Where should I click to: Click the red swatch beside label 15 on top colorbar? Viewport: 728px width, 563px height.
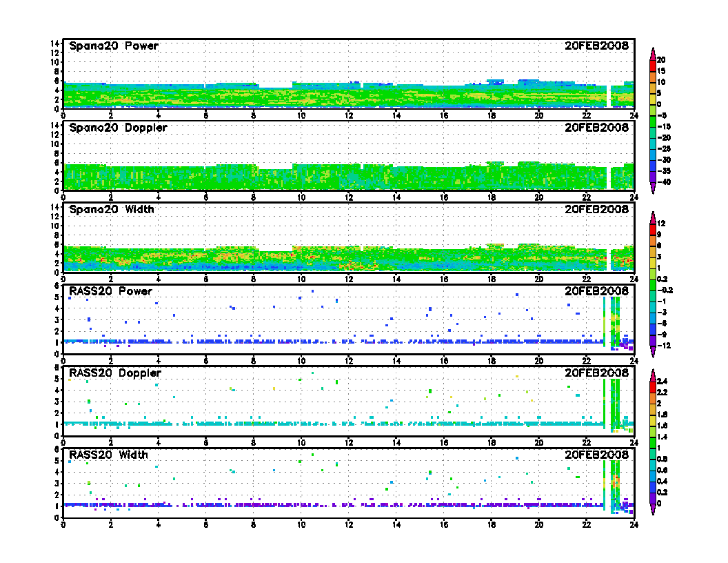[x=653, y=66]
